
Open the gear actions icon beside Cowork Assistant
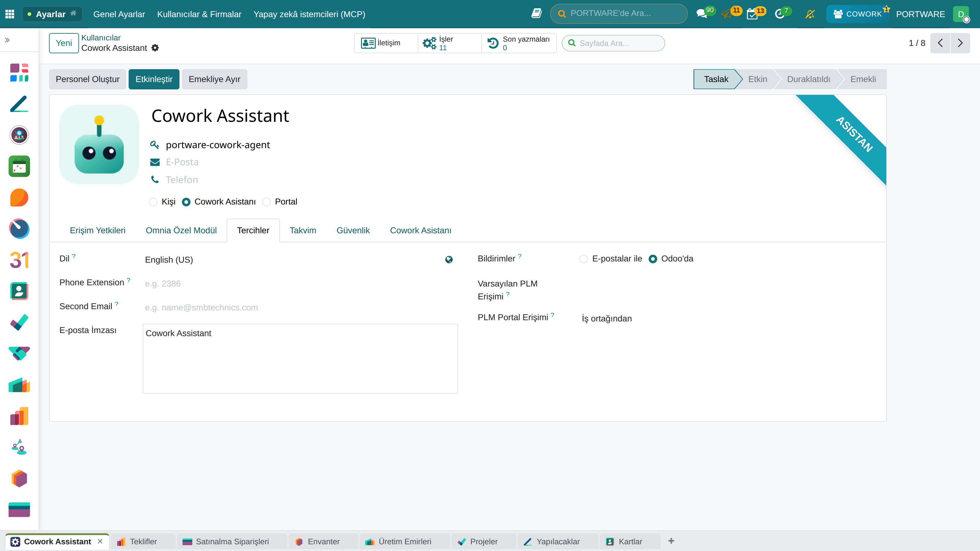155,48
